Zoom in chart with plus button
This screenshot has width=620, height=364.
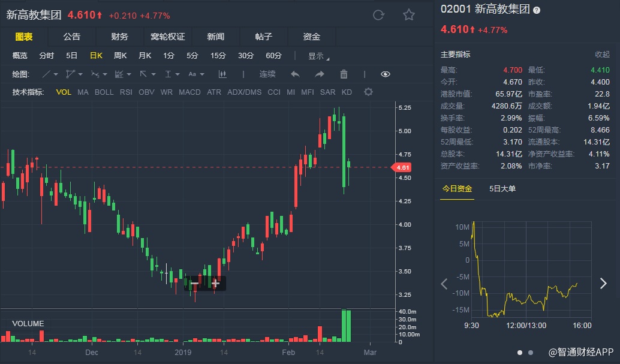coord(215,283)
